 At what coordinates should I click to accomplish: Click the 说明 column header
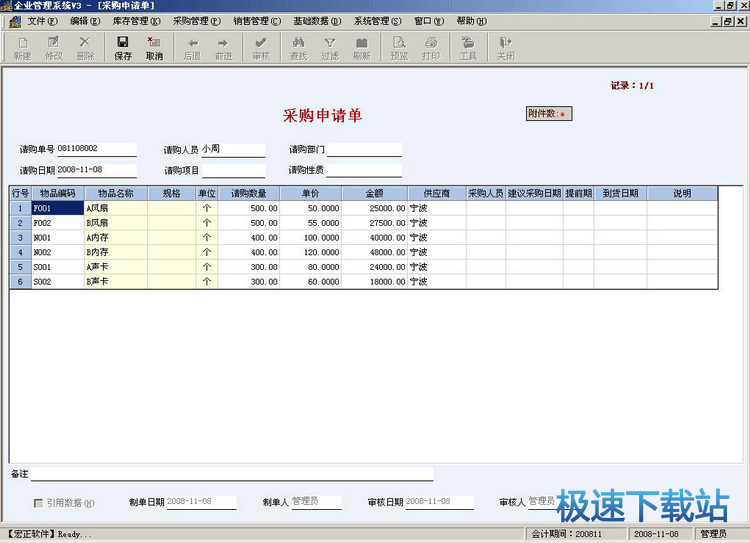point(682,193)
